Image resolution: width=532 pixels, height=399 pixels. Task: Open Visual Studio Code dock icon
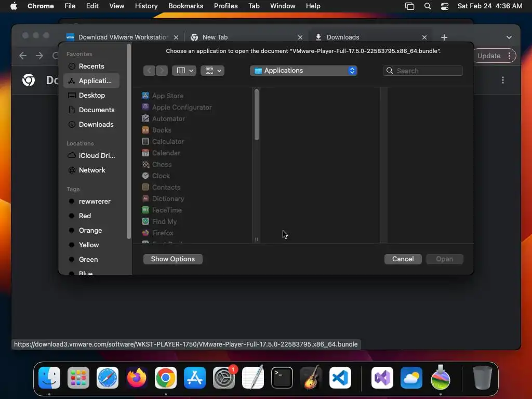pos(340,378)
